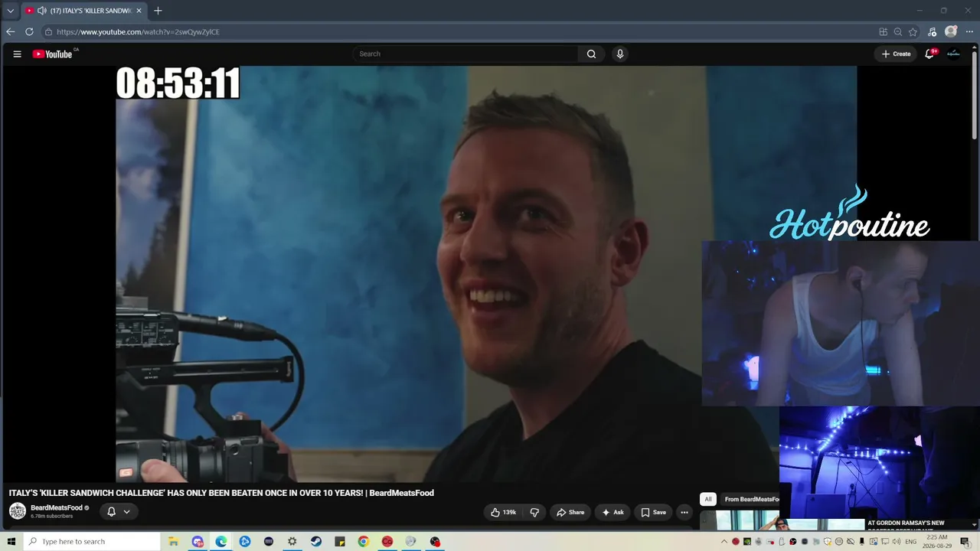Open Sticky Notes from the taskbar

340,542
